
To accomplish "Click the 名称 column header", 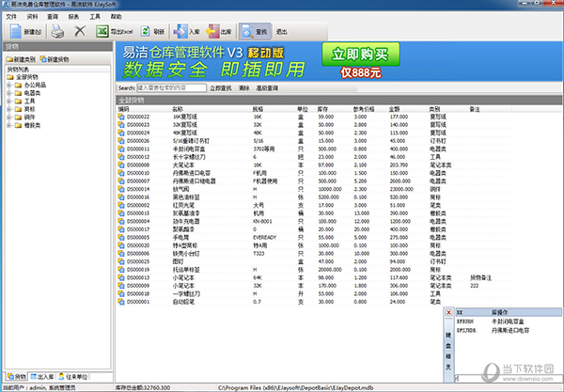I will [178, 109].
